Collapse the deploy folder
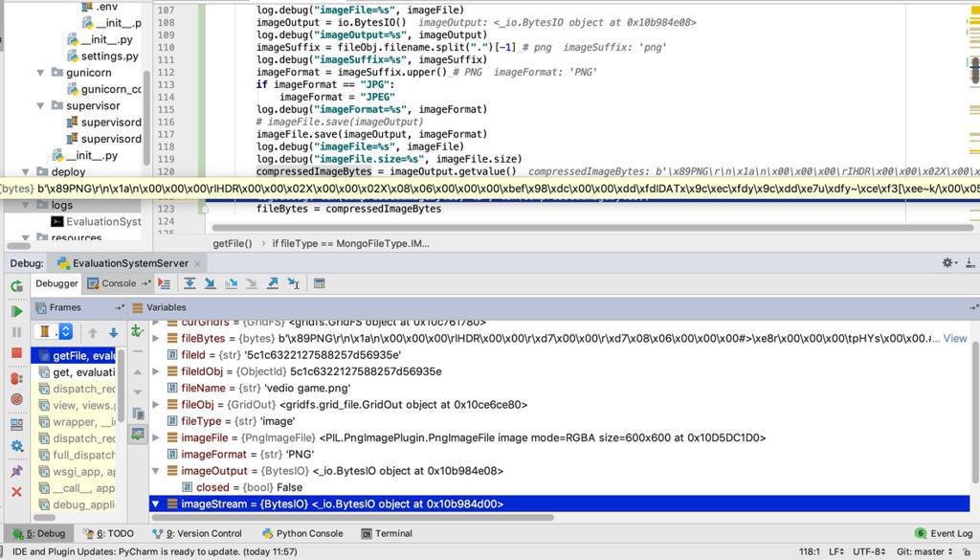 (x=26, y=172)
